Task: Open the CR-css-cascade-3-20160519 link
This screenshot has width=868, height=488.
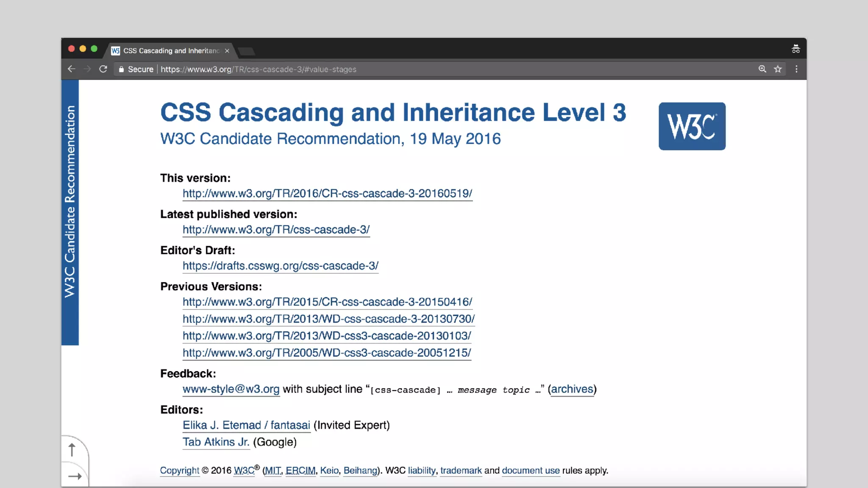Action: click(327, 194)
